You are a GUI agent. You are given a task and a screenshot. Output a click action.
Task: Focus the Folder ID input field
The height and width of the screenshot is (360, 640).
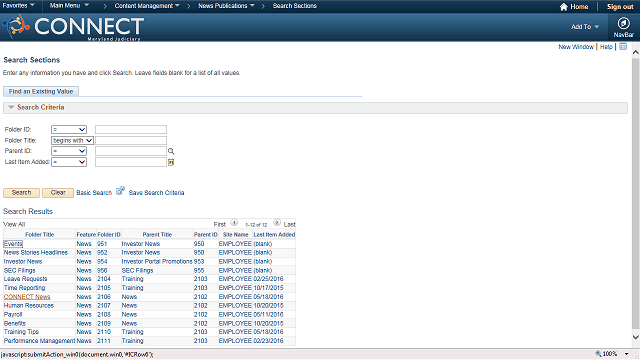(x=131, y=129)
